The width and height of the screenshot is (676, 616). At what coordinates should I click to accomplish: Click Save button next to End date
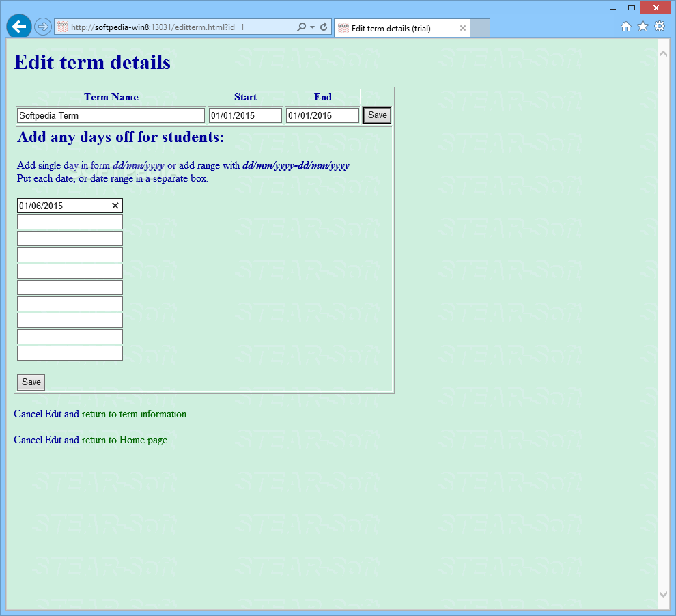coord(377,115)
